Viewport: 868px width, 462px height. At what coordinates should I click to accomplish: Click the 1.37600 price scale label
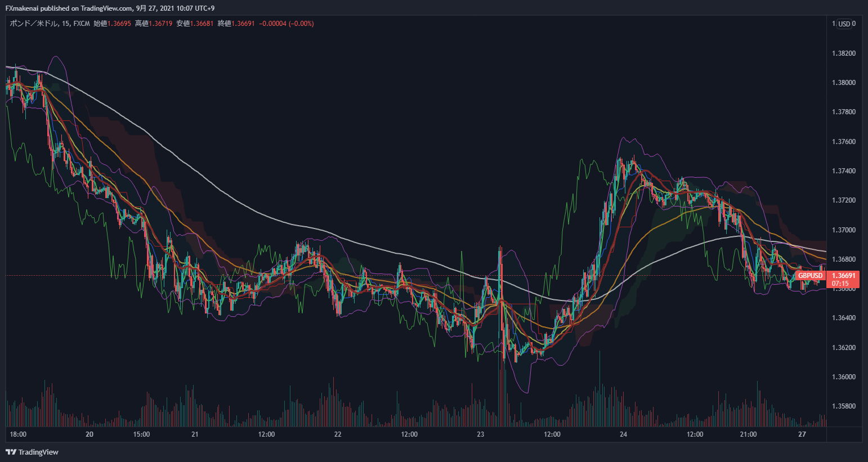[844, 142]
